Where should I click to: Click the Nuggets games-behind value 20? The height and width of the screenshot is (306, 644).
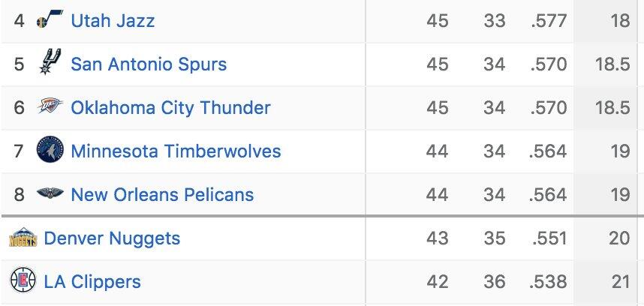[x=619, y=238]
